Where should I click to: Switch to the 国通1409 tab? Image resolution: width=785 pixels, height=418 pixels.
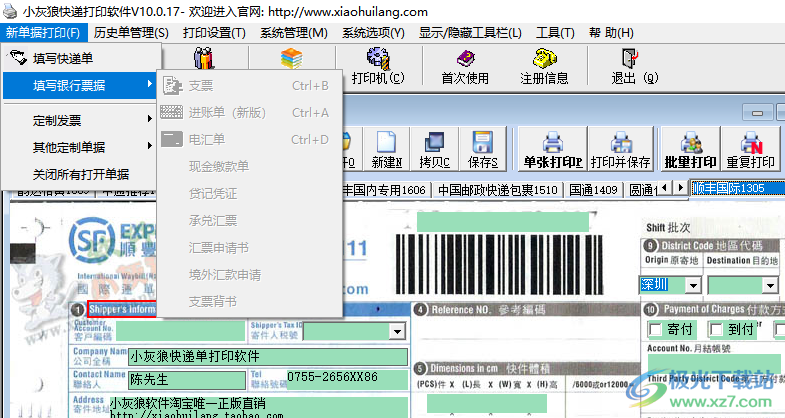point(593,190)
